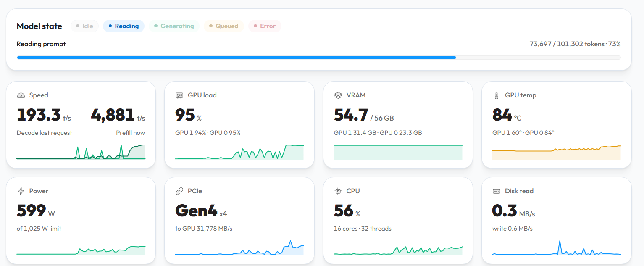
Task: Click the CPU chip icon
Action: (338, 191)
